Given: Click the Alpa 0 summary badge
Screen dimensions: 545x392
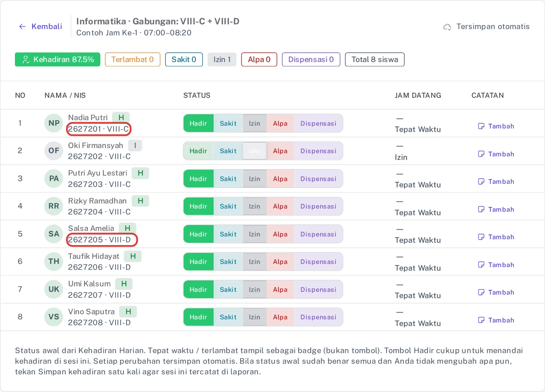Looking at the screenshot, I should click(259, 60).
